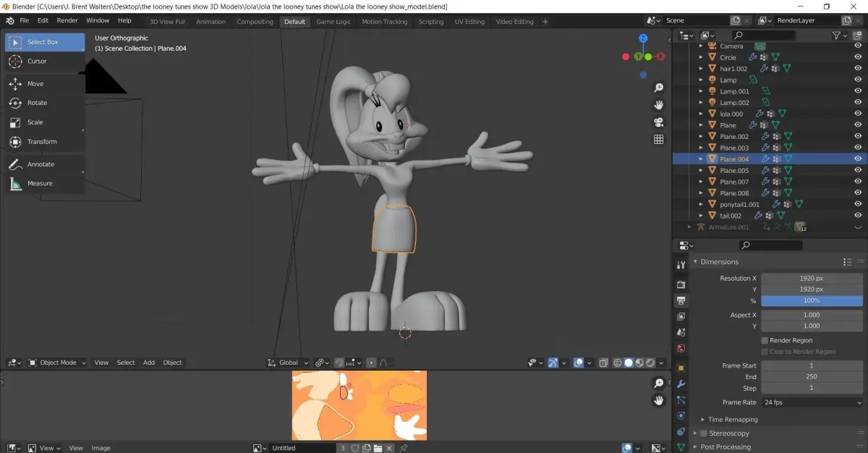The width and height of the screenshot is (868, 453).
Task: Switch to the Animation workspace tab
Action: (x=211, y=22)
